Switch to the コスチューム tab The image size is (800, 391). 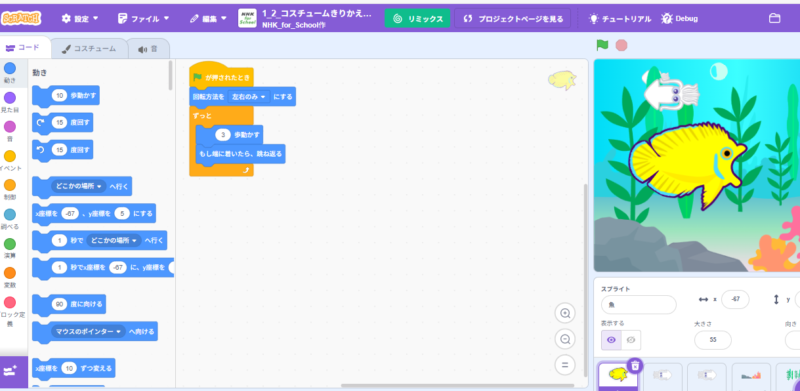click(x=89, y=49)
